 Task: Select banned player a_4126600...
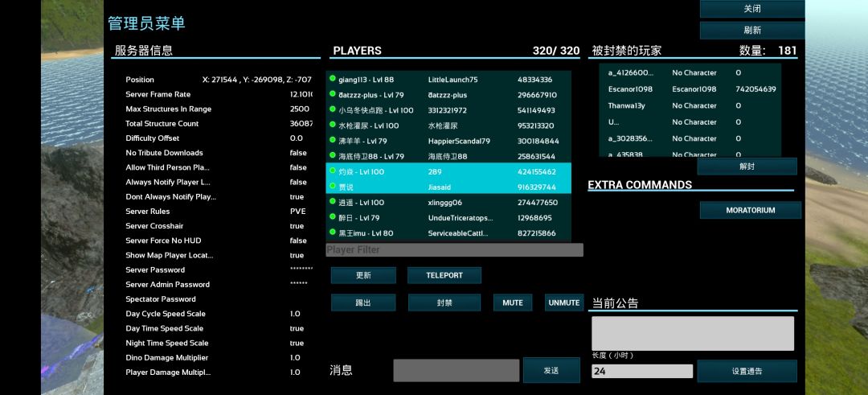pos(690,72)
